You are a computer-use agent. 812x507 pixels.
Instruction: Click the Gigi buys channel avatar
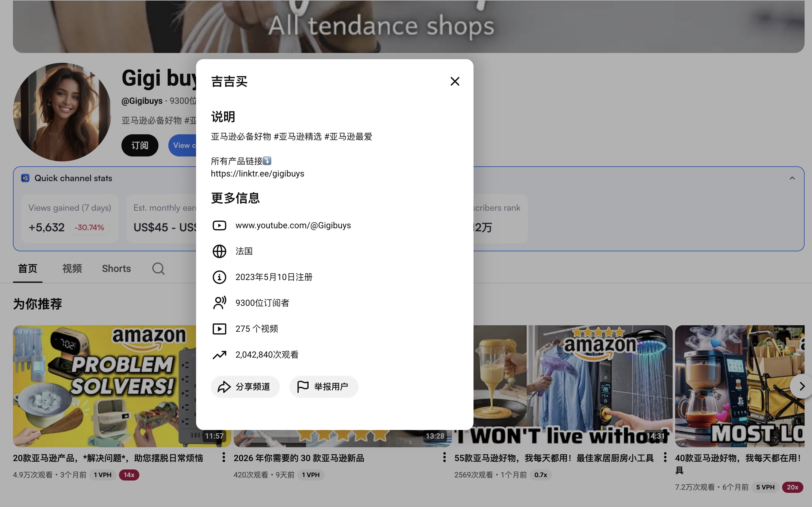coord(62,112)
